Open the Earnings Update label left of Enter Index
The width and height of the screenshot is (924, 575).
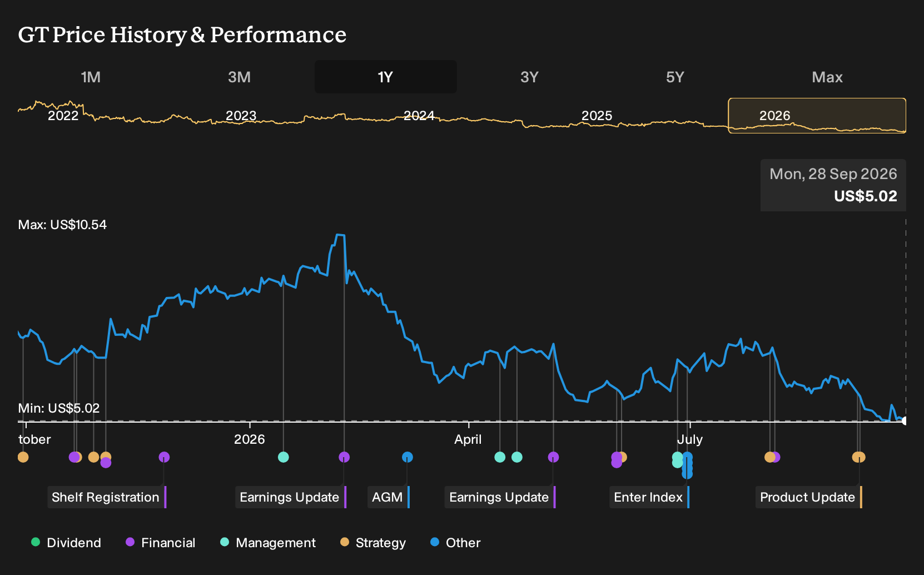click(x=500, y=497)
